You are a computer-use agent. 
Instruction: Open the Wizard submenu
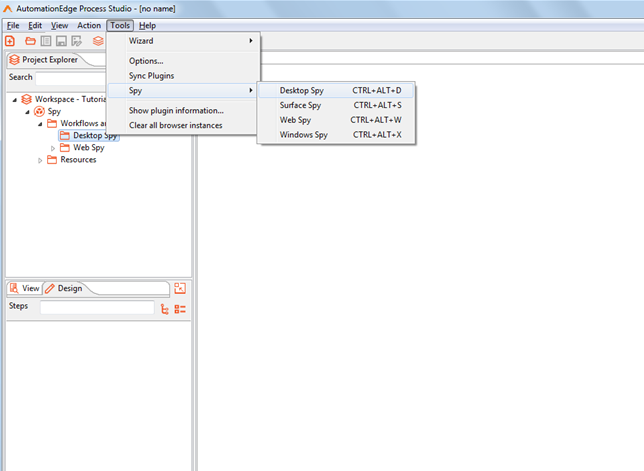tap(184, 41)
